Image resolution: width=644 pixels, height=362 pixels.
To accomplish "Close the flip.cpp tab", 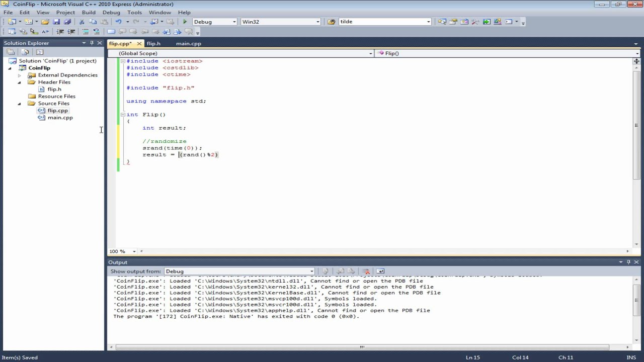I will 139,44.
